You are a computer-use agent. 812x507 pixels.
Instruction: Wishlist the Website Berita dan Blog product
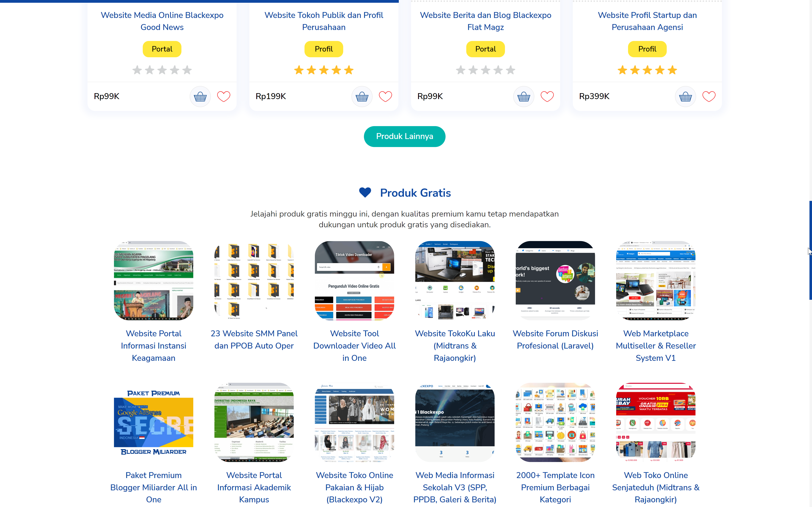point(547,97)
